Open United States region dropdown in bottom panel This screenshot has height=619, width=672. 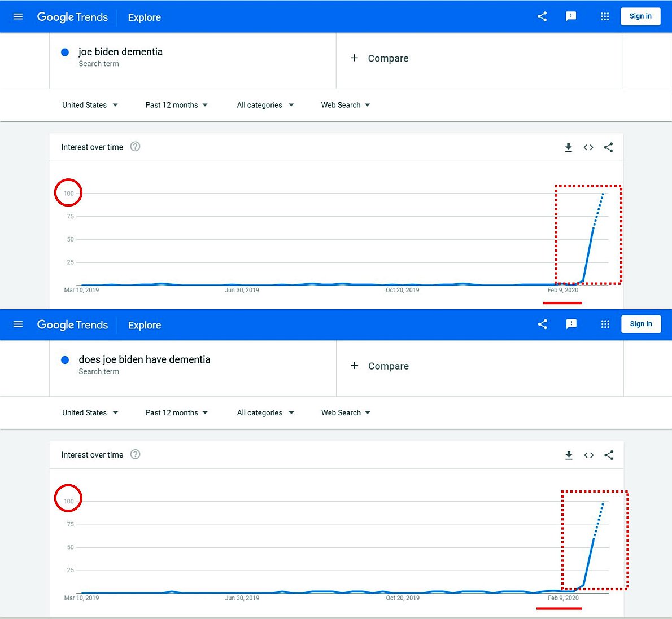(90, 412)
